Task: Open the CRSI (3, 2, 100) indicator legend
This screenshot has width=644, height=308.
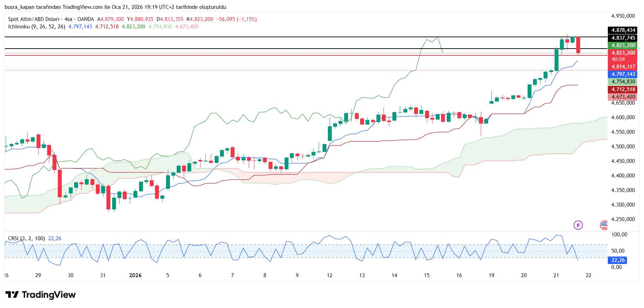Action: pos(27,238)
